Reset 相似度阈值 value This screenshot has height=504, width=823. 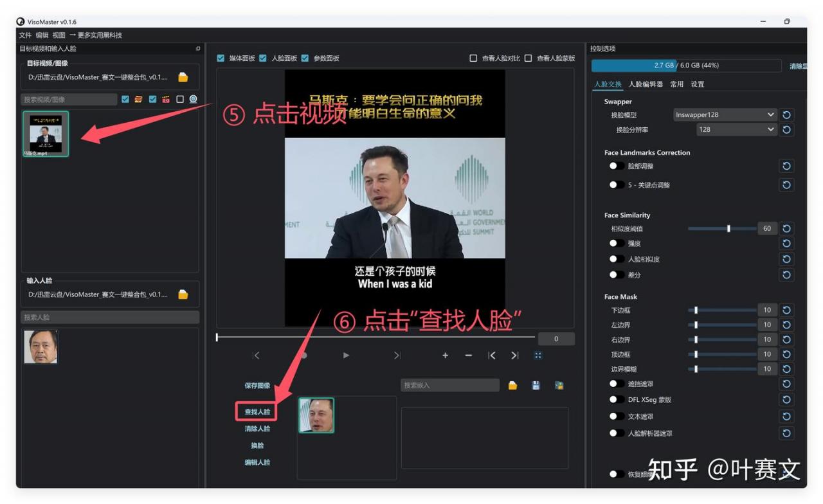tap(786, 228)
